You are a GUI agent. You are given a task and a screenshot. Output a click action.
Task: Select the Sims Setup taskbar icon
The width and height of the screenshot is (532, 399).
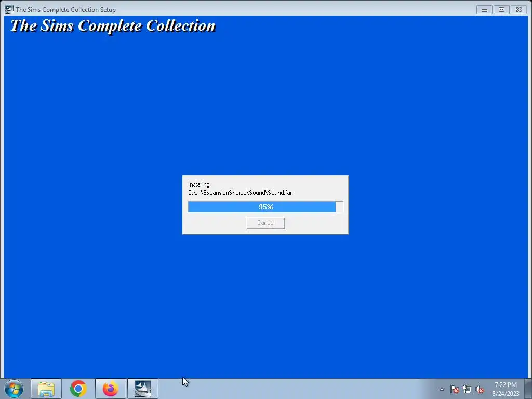[x=143, y=389]
